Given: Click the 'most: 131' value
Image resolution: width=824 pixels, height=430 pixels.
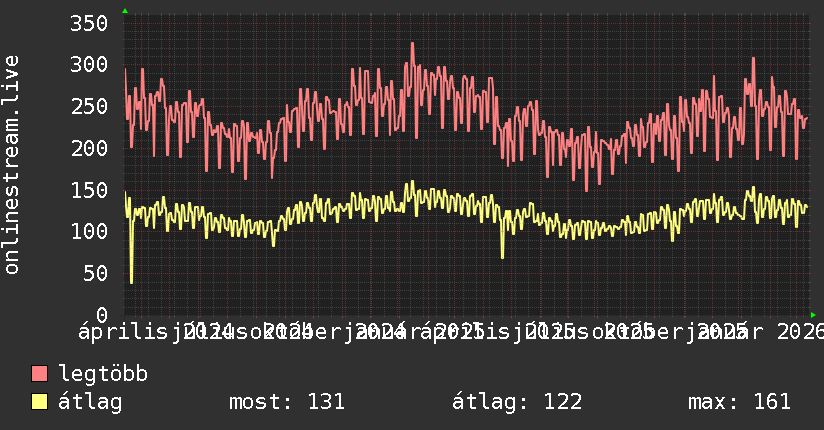Looking at the screenshot, I should pyautogui.click(x=287, y=402).
